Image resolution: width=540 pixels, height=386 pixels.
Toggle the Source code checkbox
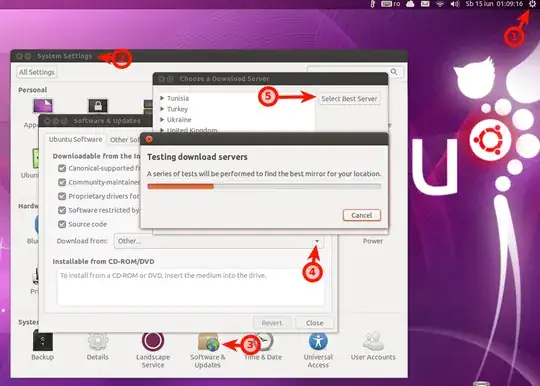(x=62, y=224)
